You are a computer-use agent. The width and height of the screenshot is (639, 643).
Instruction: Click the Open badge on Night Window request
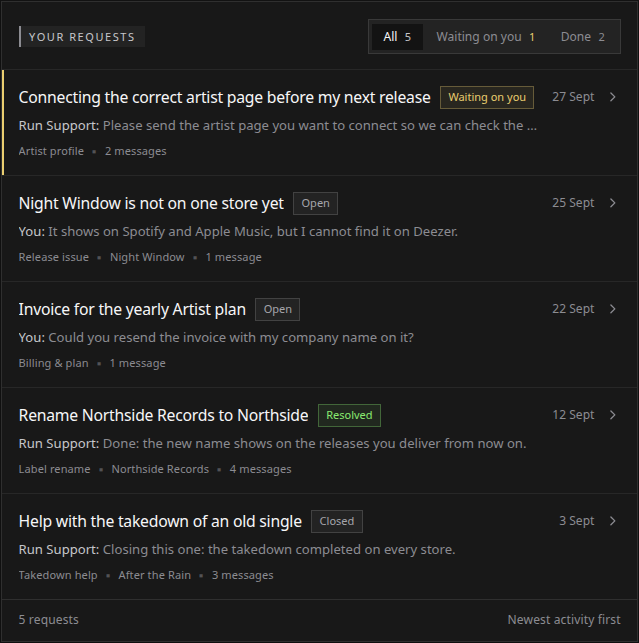coord(315,203)
